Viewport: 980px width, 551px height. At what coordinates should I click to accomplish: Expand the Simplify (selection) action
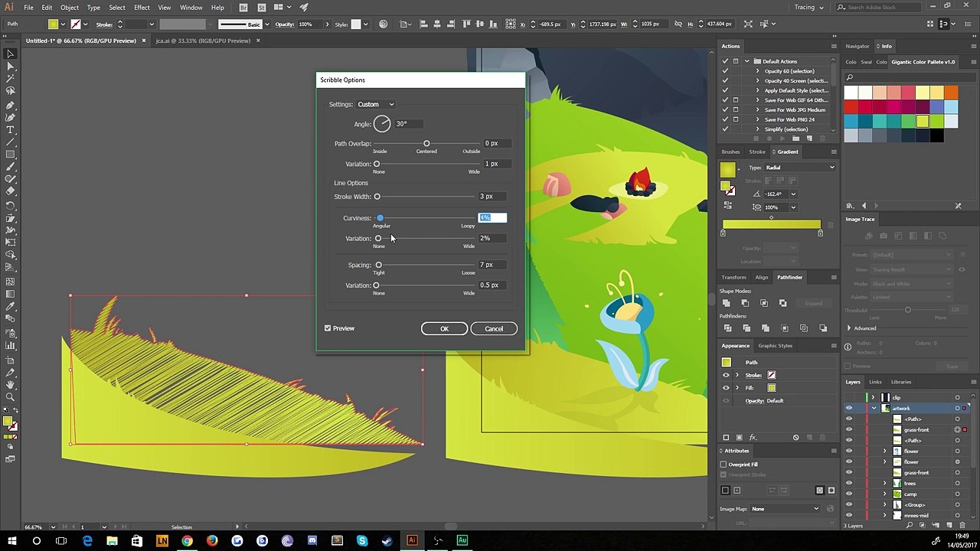tap(758, 129)
